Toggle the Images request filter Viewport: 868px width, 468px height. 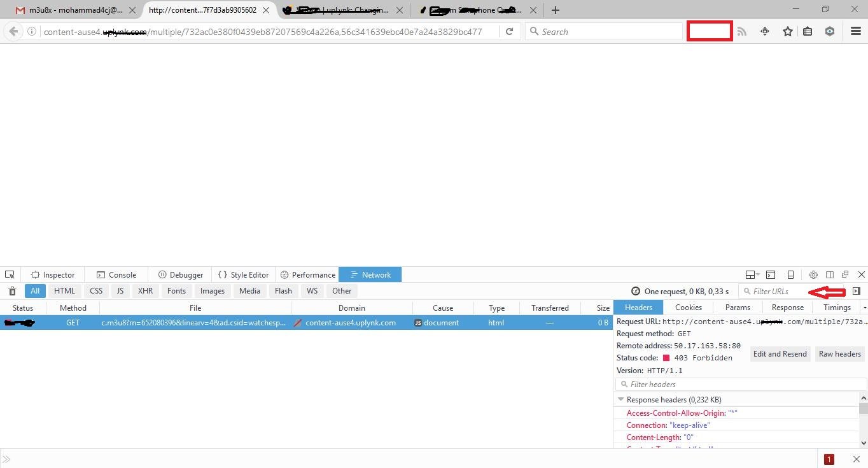coord(212,291)
